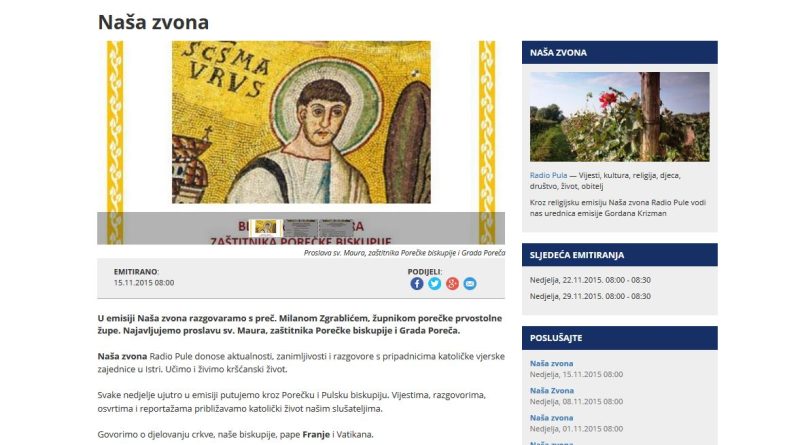The image size is (800, 445).
Task: Click the image caption about sv. Maura
Action: (404, 253)
